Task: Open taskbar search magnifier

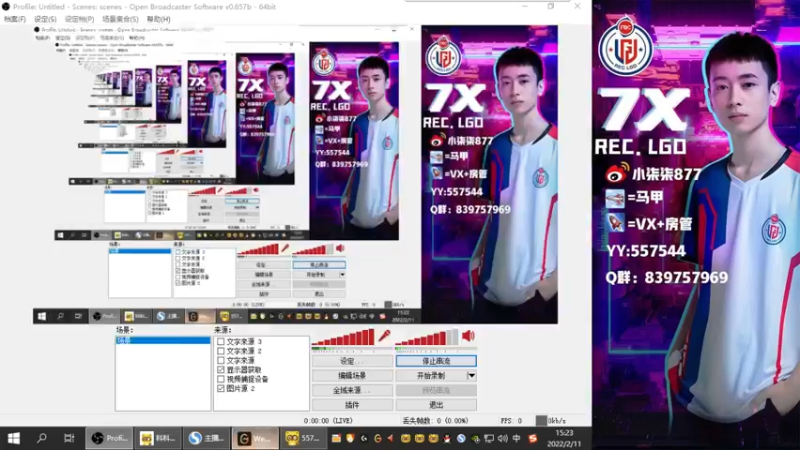Action: pos(42,438)
